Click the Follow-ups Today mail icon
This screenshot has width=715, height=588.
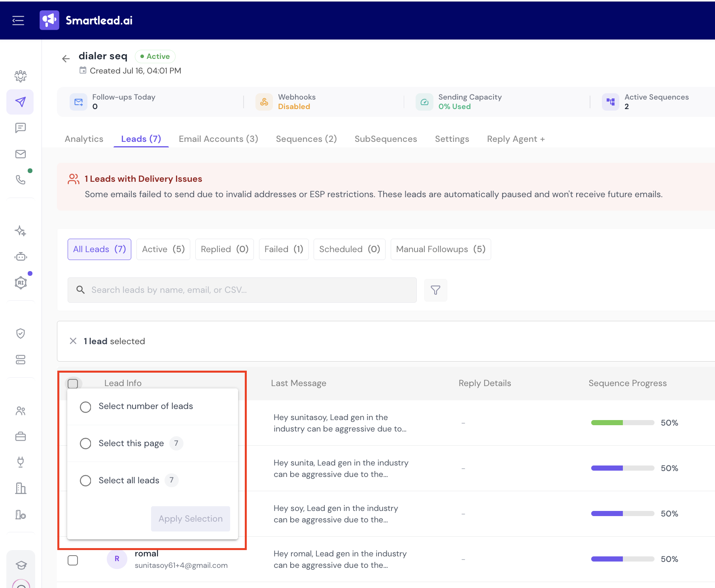(x=79, y=102)
